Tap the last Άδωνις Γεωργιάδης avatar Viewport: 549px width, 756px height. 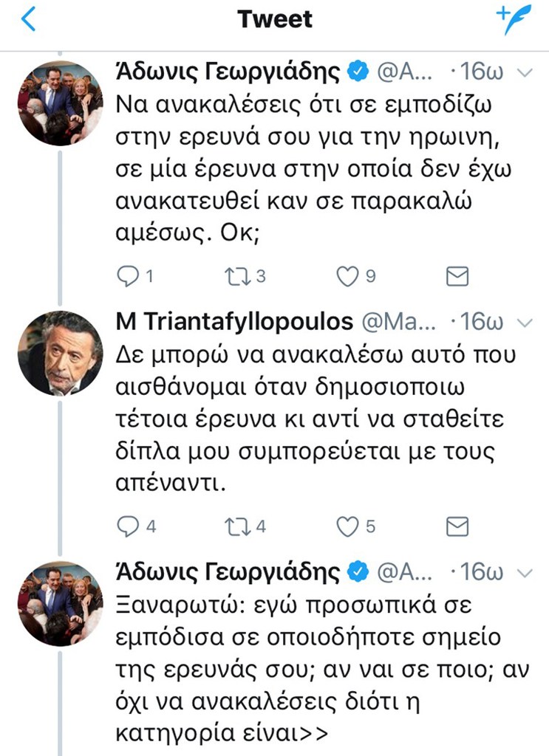(x=60, y=603)
